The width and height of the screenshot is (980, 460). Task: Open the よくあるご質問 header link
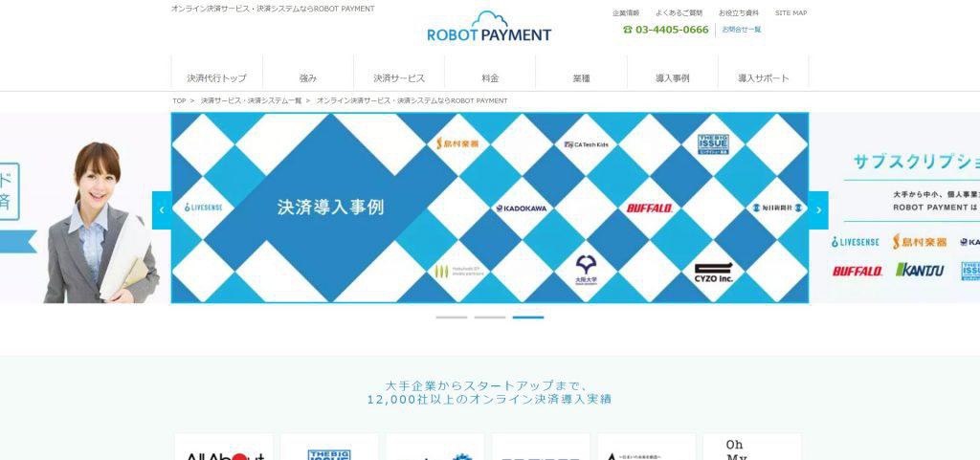pos(679,12)
